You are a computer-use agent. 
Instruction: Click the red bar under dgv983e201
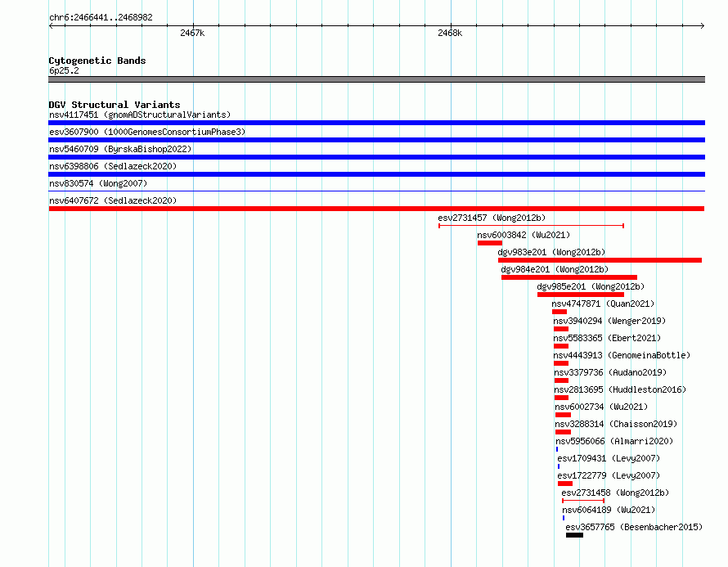600,260
